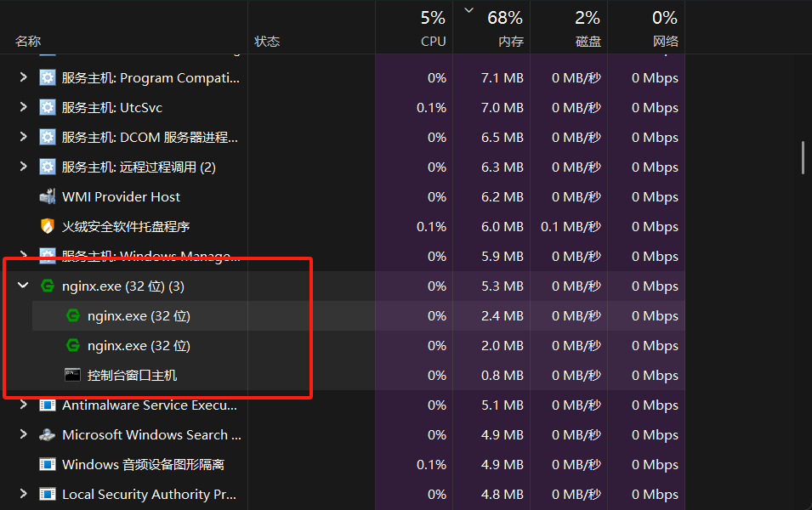812x510 pixels.
Task: Click the 0.1% CPU value for 火绒安全软件托盘程序
Action: click(x=431, y=226)
